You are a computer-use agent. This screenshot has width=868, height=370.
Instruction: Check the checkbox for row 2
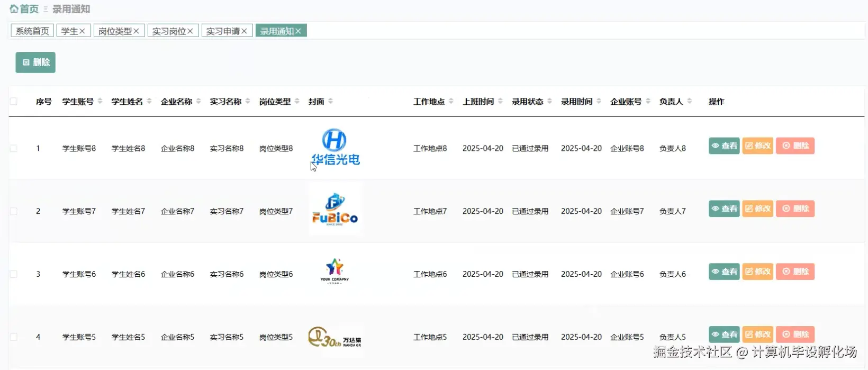pos(14,211)
